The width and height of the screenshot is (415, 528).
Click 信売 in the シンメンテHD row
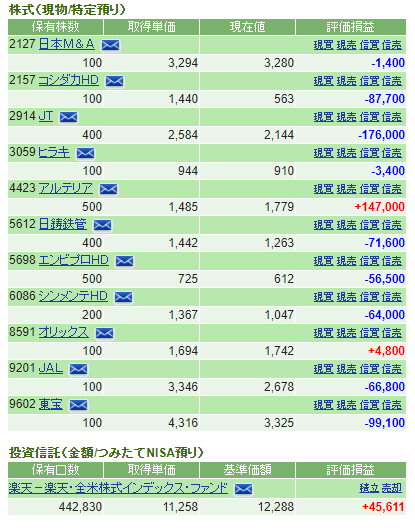pyautogui.click(x=392, y=297)
